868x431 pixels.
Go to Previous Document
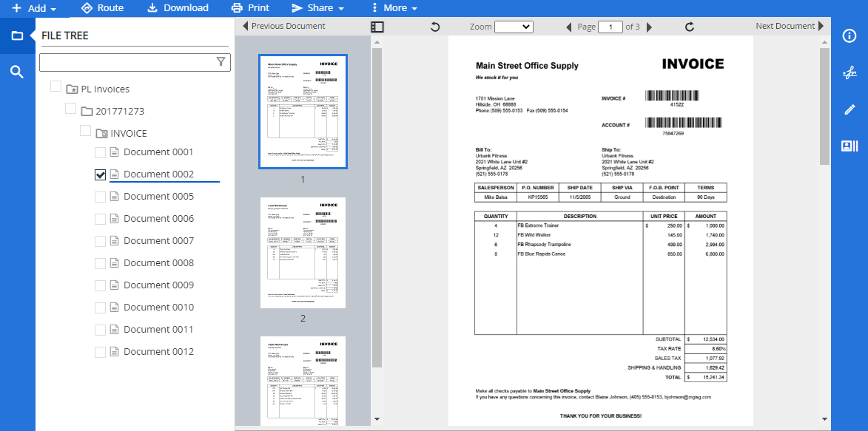(284, 26)
